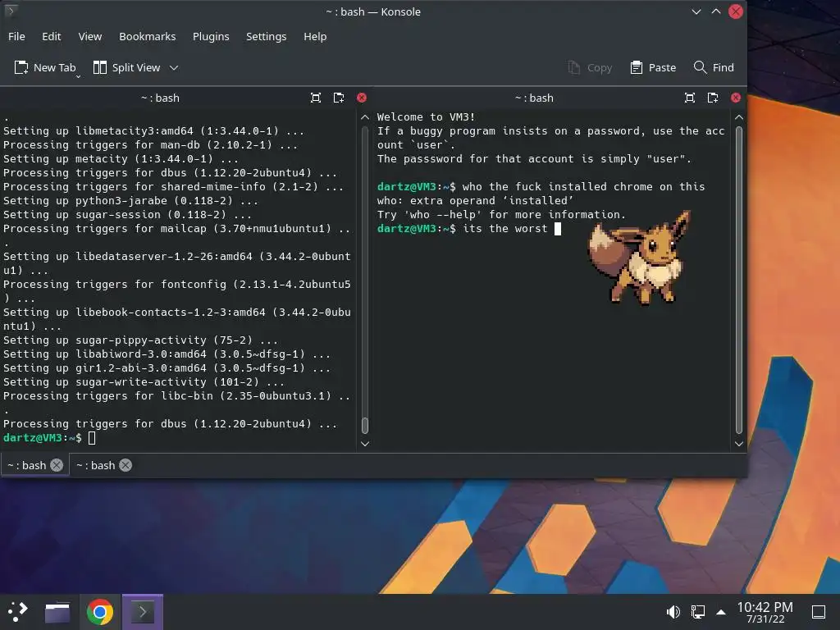The height and width of the screenshot is (630, 840).
Task: Open the KDE application launcher
Action: pos(17,611)
